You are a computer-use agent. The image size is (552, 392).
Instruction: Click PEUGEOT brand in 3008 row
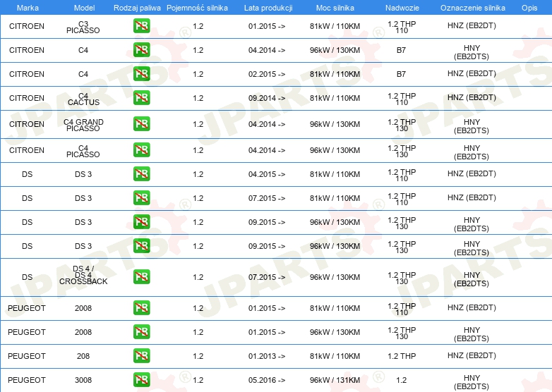click(27, 380)
